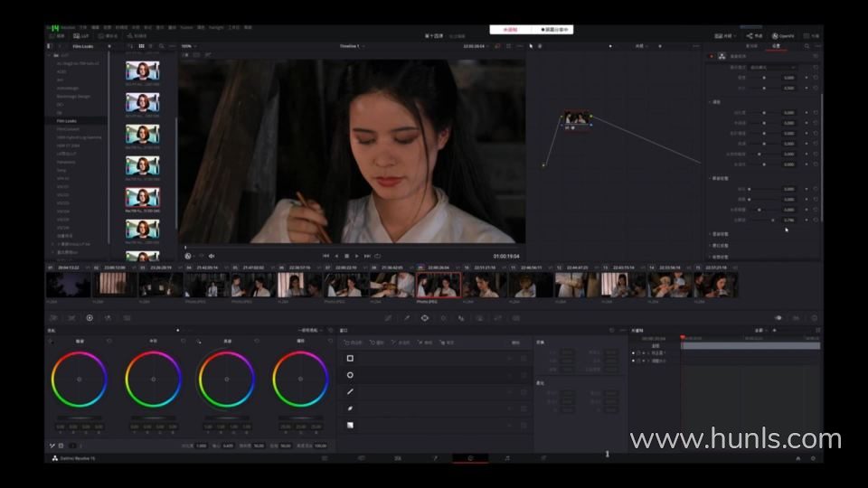This screenshot has width=868, height=488.
Task: Select the circle window shape tool
Action: click(x=350, y=375)
